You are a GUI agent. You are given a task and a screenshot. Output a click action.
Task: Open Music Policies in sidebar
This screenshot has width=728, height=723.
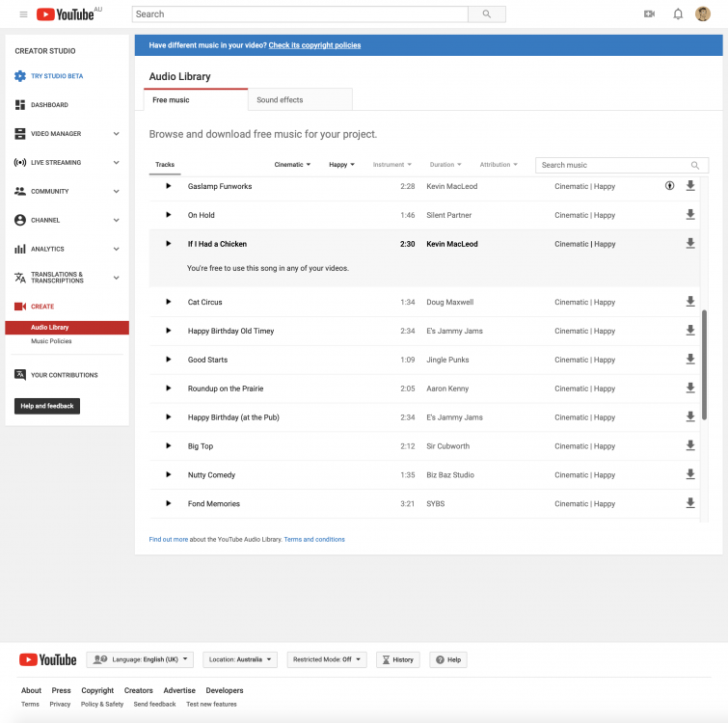tap(51, 341)
